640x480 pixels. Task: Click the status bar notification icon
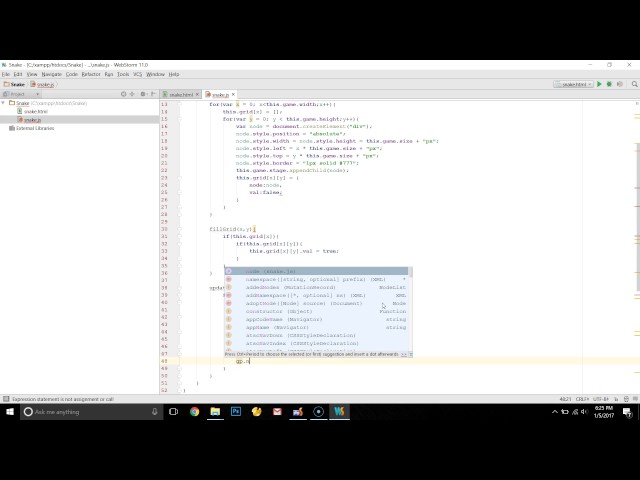coord(636,399)
